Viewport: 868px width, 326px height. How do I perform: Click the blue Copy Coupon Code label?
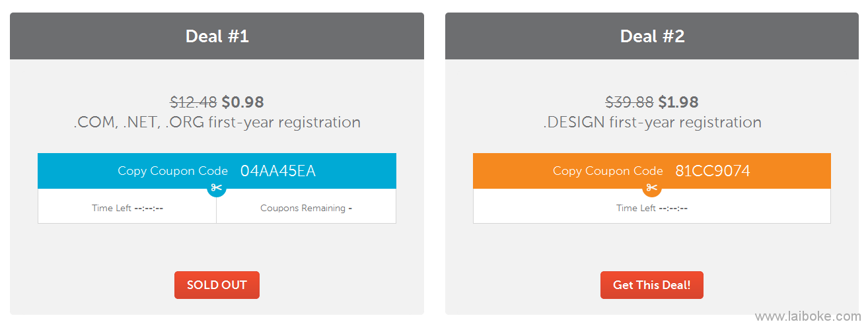tap(172, 171)
